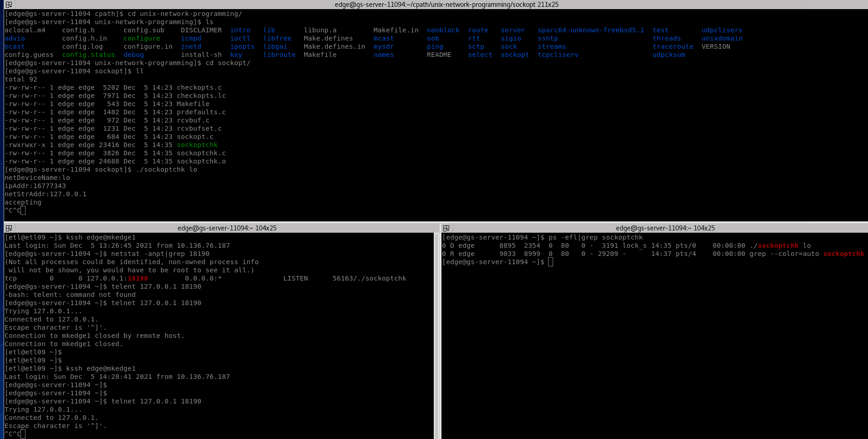Click green 'configure' in ls output
The image size is (868, 439).
point(142,38)
